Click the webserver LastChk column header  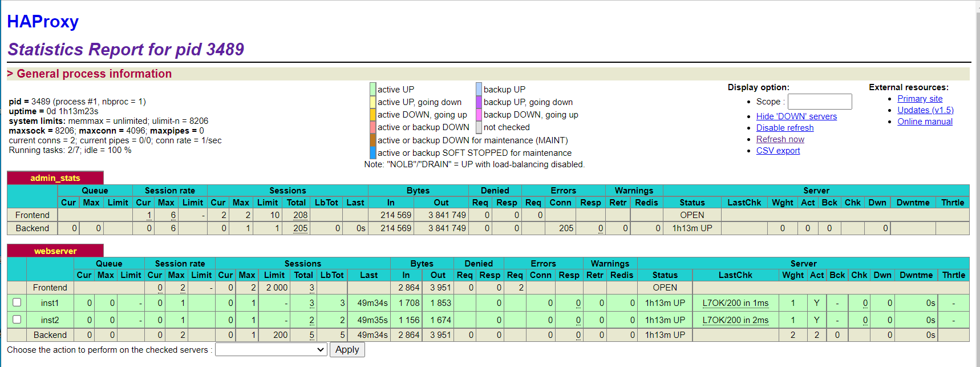pos(735,275)
